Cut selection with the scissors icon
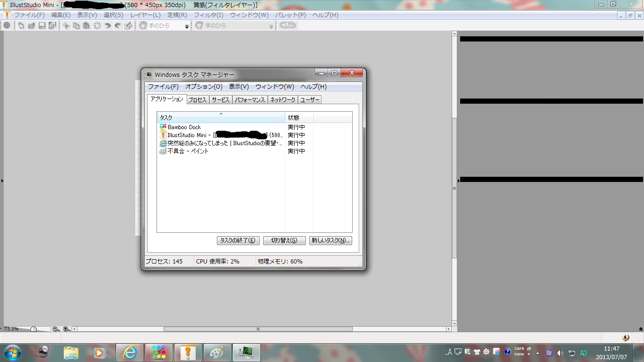 tap(66, 25)
